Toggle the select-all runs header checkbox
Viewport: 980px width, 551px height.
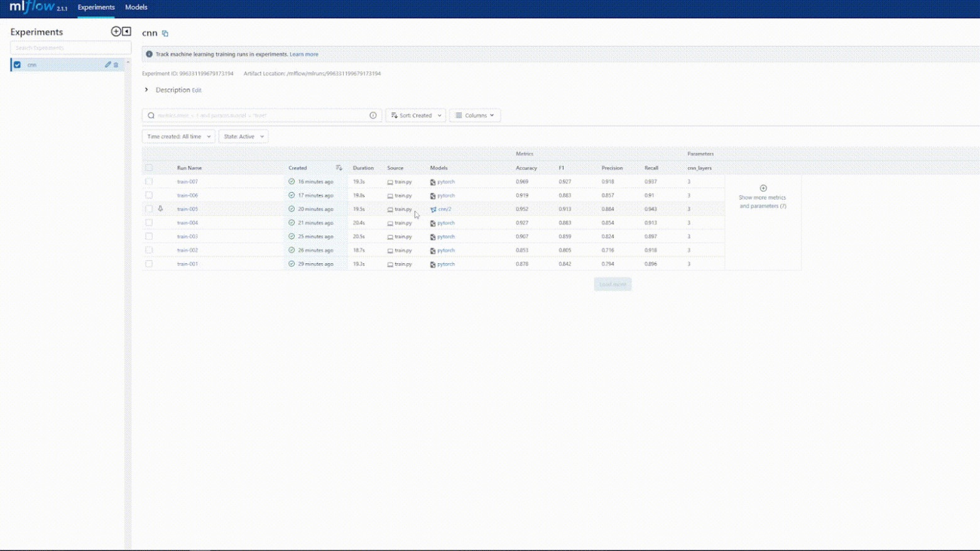pos(149,168)
